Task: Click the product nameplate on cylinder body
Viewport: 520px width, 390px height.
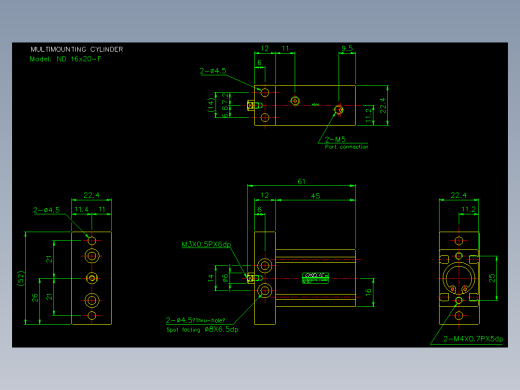Action: 315,278
